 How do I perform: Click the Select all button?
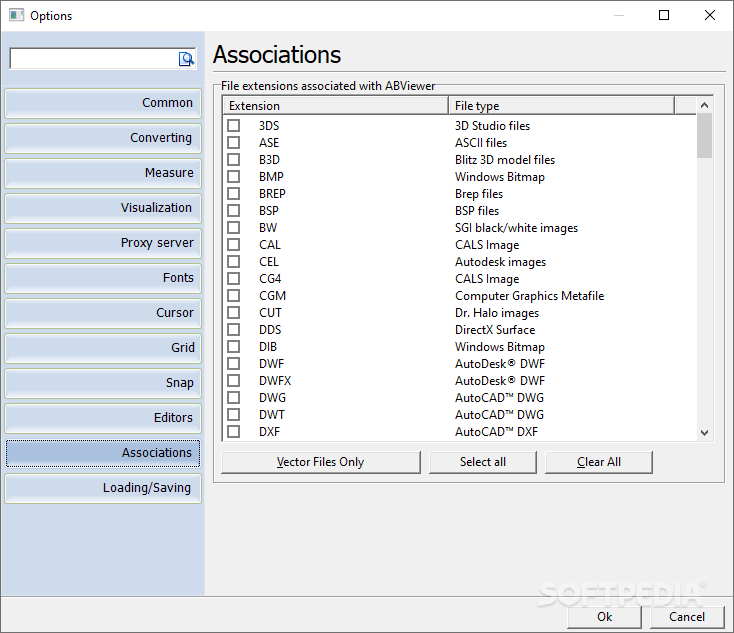tap(483, 462)
